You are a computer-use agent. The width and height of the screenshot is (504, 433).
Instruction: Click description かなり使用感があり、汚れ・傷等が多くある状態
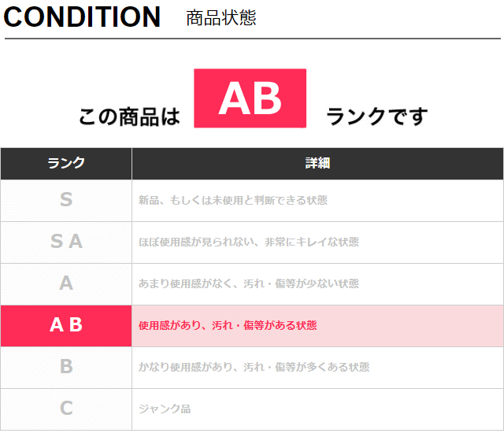(254, 367)
